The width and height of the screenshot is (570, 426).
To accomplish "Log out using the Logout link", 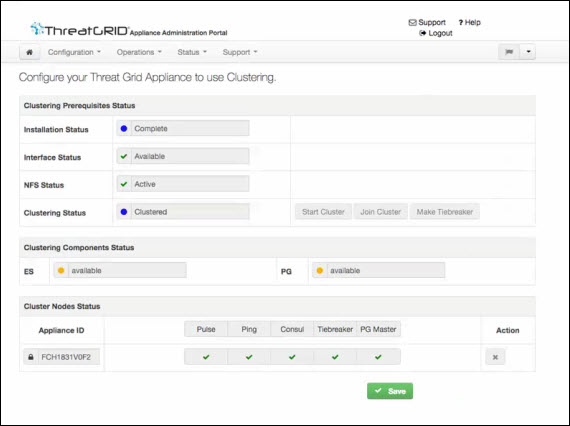I will click(436, 33).
